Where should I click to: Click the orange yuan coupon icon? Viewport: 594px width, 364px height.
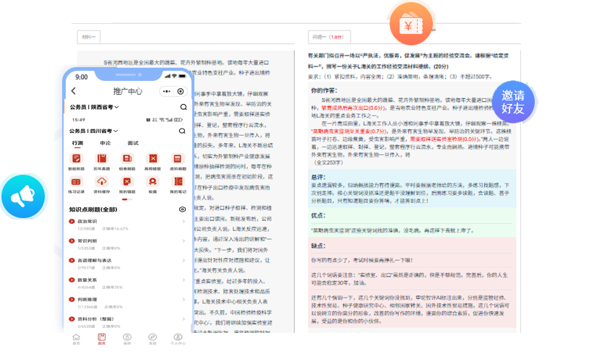pyautogui.click(x=411, y=25)
